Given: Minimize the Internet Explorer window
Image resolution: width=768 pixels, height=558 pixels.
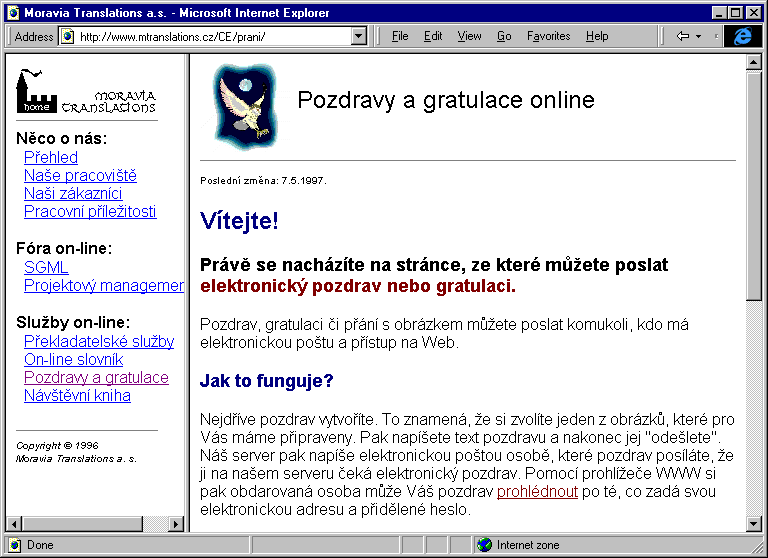Looking at the screenshot, I should (719, 13).
